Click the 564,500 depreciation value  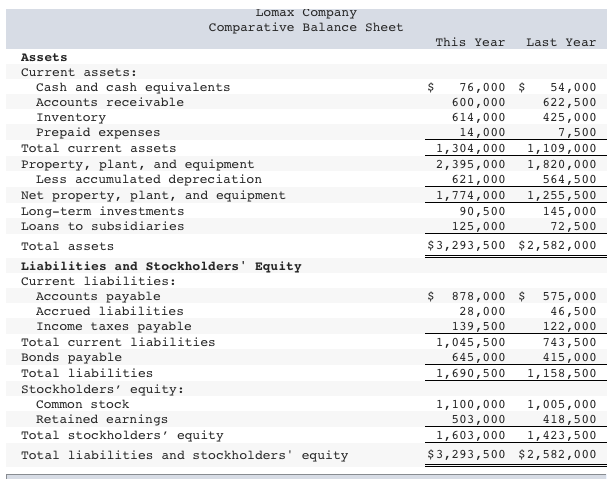pos(570,179)
